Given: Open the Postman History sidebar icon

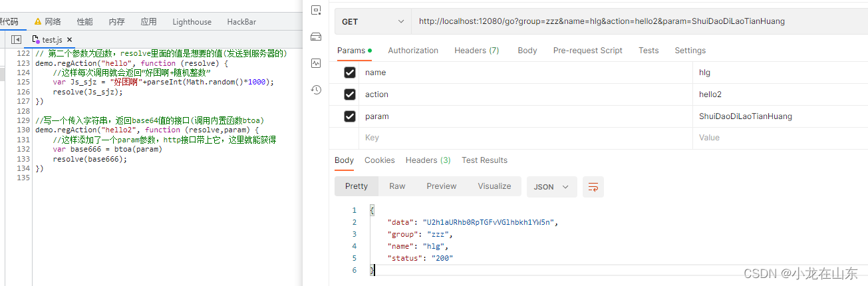Looking at the screenshot, I should (x=316, y=90).
